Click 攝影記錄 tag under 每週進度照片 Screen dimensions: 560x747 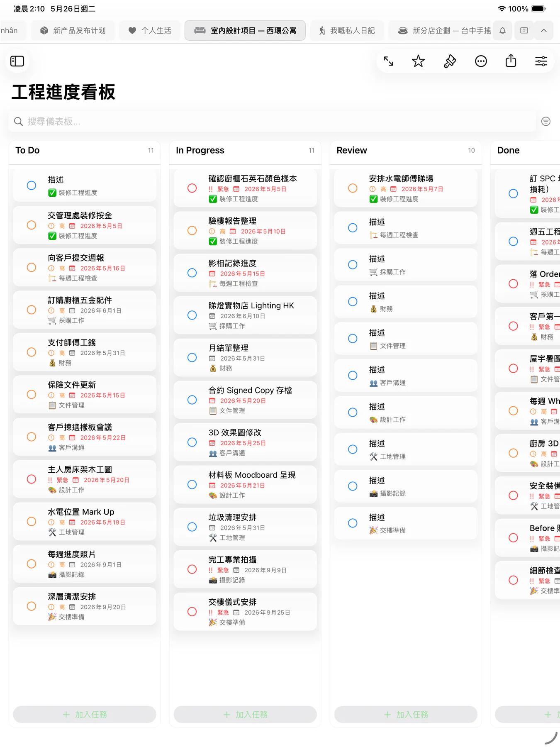tap(66, 574)
